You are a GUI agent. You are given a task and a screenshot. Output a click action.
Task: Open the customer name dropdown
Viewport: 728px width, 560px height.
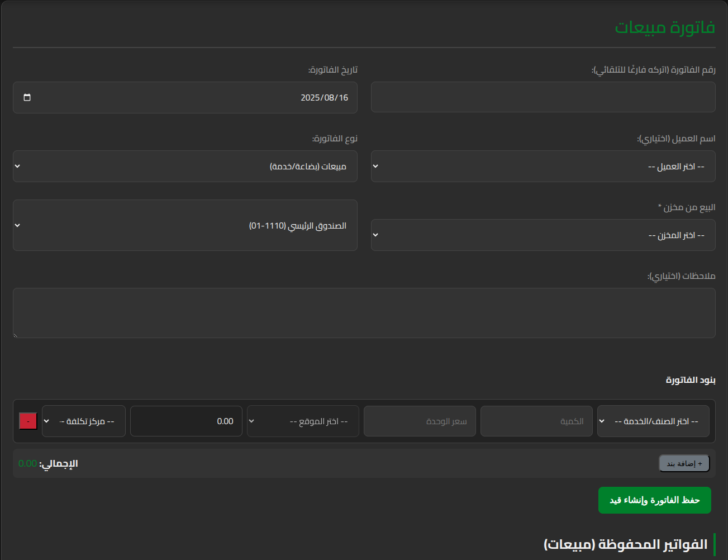(x=543, y=167)
